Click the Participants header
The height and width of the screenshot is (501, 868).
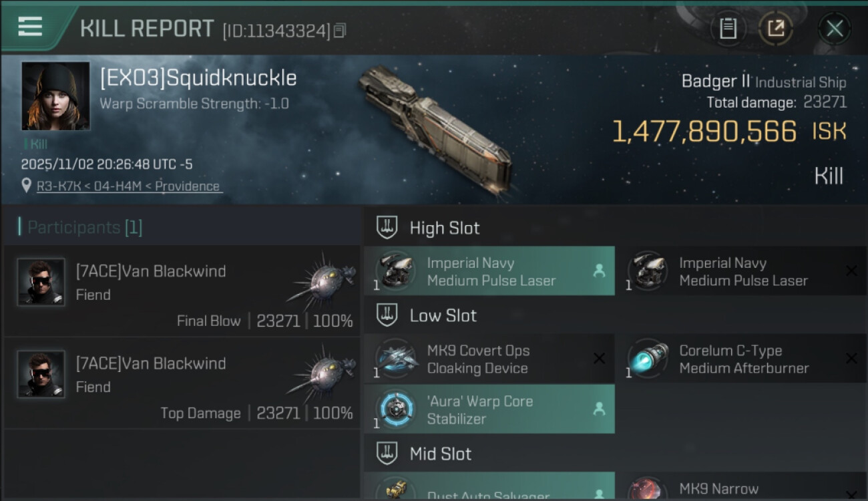click(80, 227)
